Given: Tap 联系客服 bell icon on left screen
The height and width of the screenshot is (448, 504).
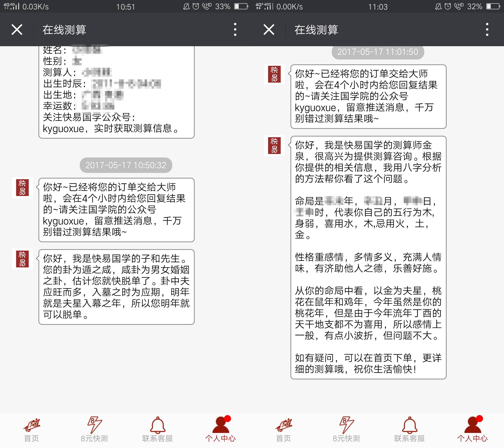Looking at the screenshot, I should click(157, 425).
